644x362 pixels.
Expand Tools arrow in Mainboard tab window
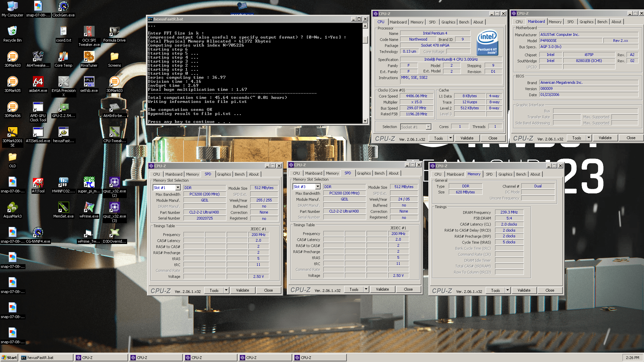click(589, 138)
